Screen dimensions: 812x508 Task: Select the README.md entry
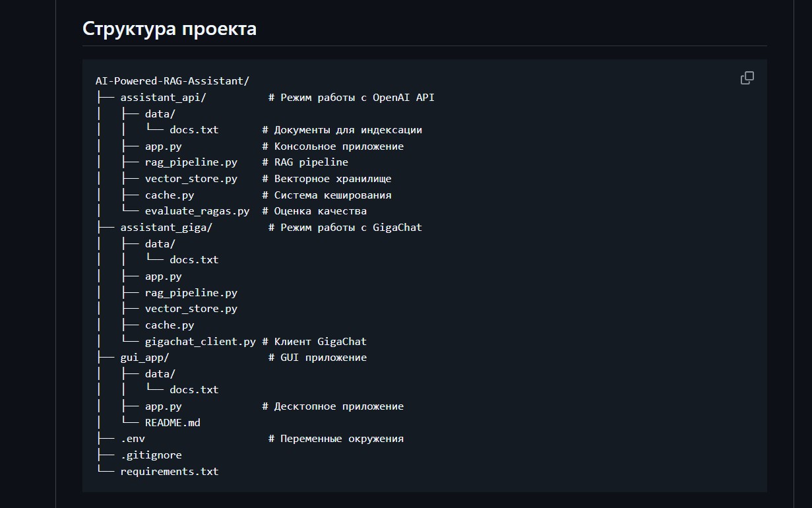click(172, 422)
